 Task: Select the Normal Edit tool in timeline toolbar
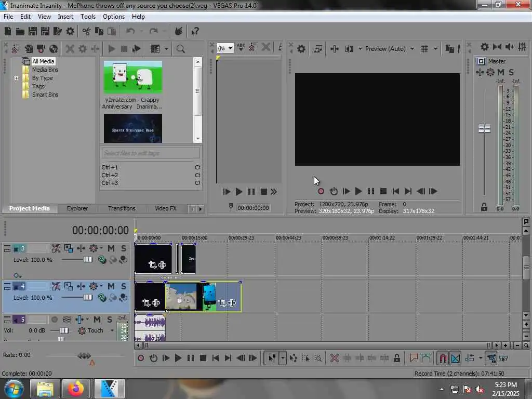[272, 358]
